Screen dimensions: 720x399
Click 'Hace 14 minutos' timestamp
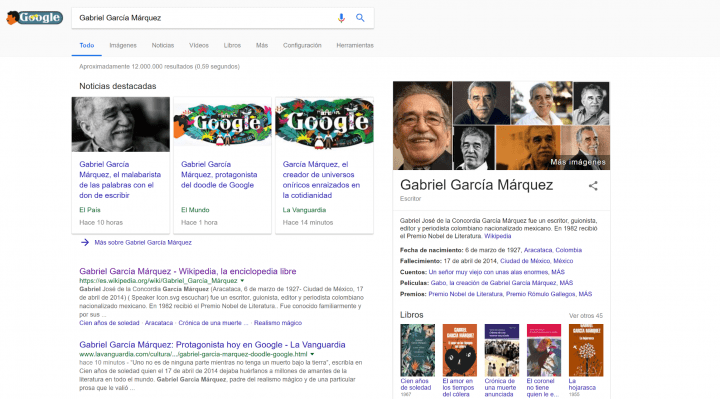click(308, 222)
